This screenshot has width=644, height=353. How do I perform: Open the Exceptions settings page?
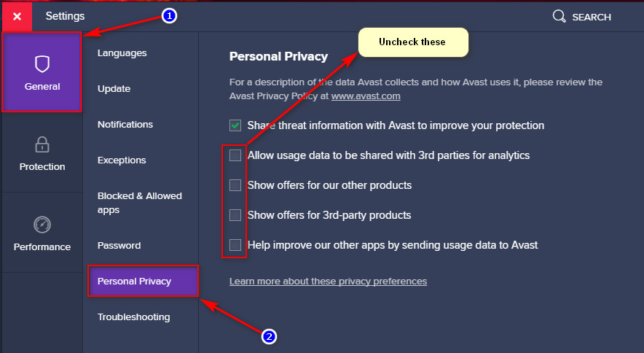(122, 160)
